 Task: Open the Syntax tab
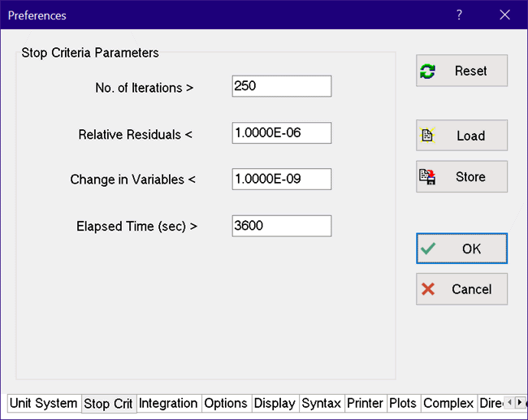(321, 403)
